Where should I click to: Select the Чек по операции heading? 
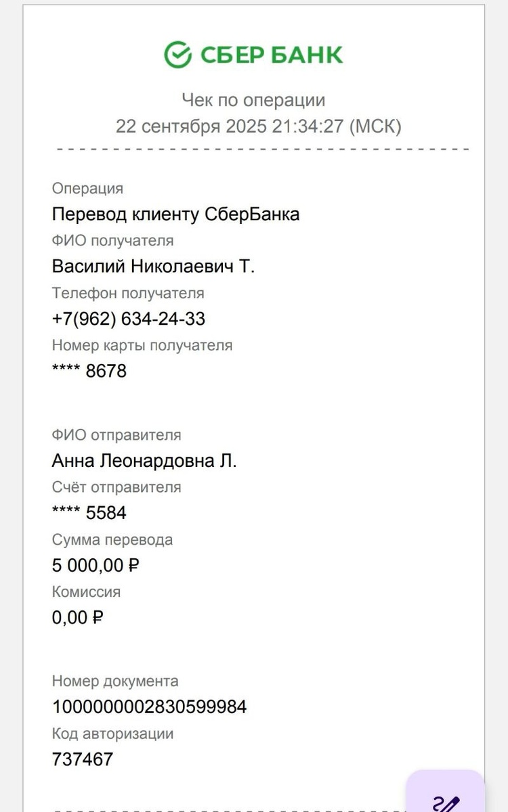coord(253,100)
